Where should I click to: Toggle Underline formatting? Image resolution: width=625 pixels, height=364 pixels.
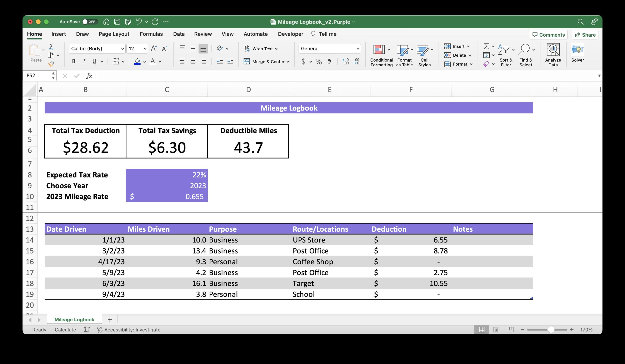click(x=94, y=61)
